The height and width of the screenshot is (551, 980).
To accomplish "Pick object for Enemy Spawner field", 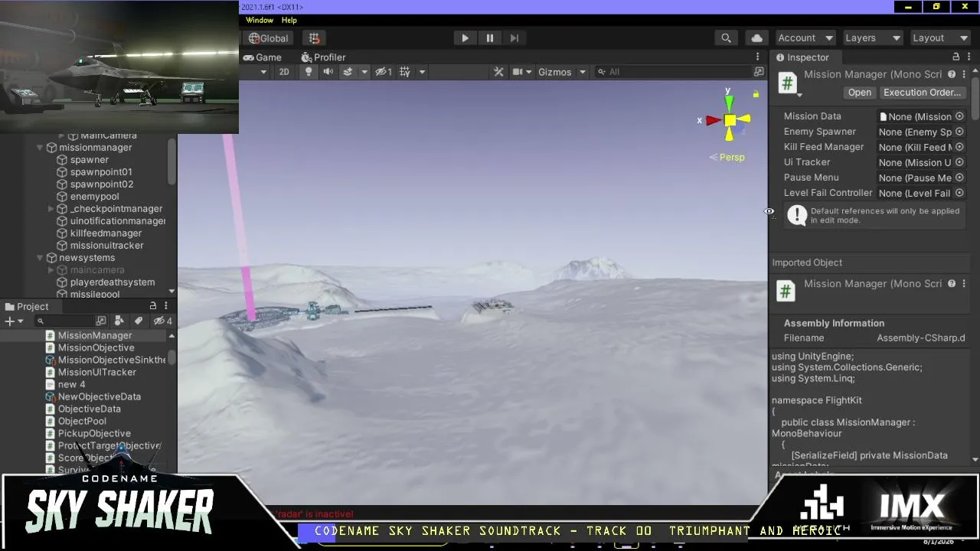I will 959,132.
